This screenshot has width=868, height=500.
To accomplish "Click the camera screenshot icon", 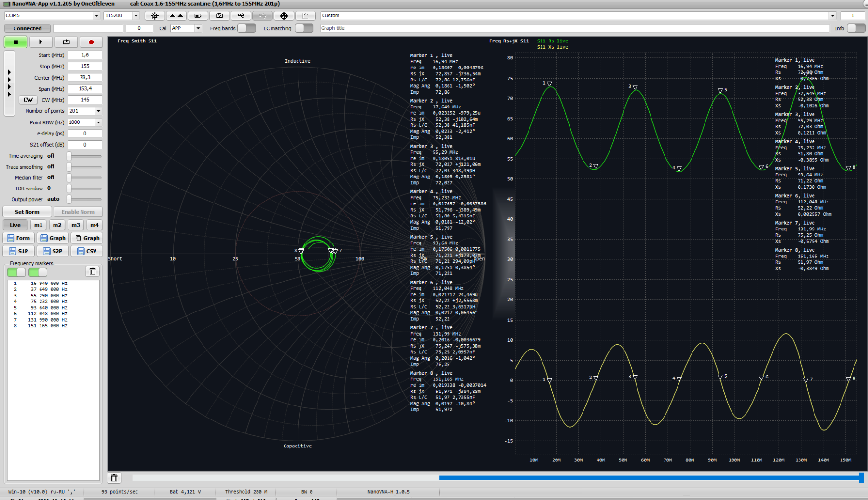I will tap(219, 15).
